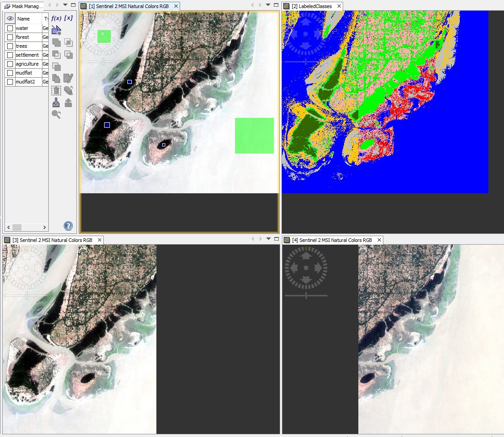504x437 pixels.
Task: Toggle visibility of mudflat2 mask
Action: click(x=10, y=82)
